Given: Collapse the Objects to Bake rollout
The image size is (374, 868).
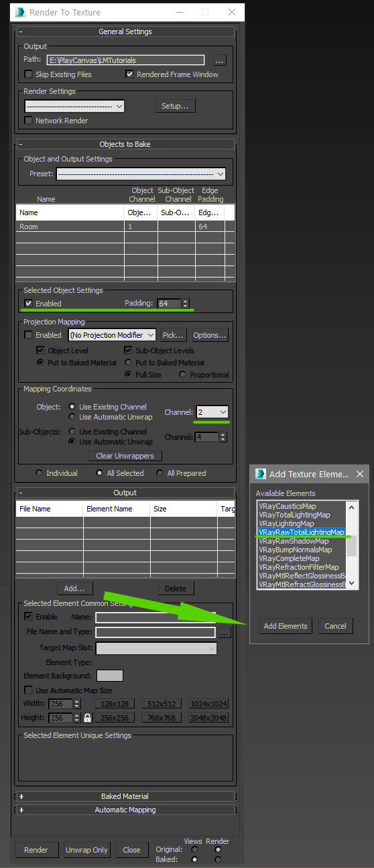Looking at the screenshot, I should tap(125, 144).
